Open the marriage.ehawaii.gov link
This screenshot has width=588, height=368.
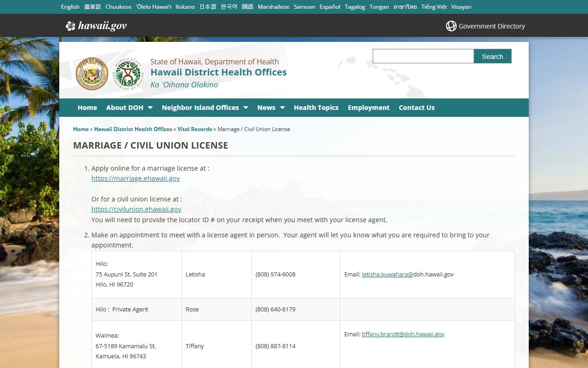[x=136, y=178]
